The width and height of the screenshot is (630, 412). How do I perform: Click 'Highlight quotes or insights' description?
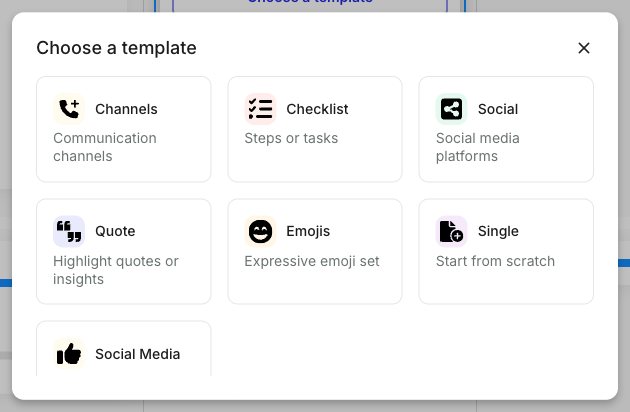point(116,270)
